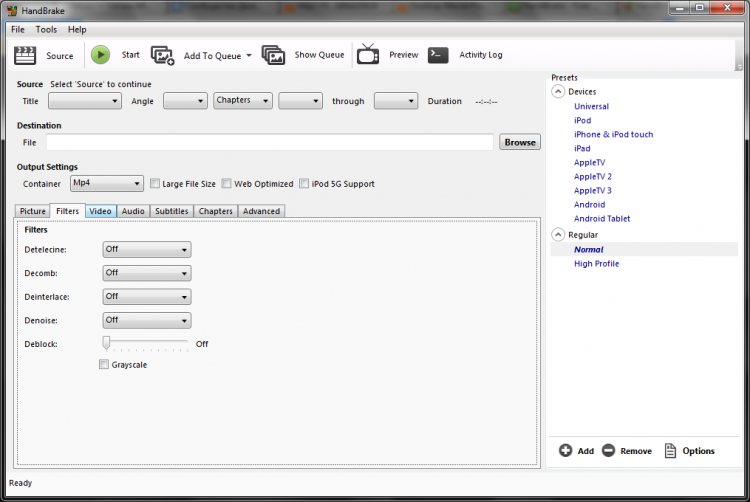Select the AppleTV preset

coord(589,162)
